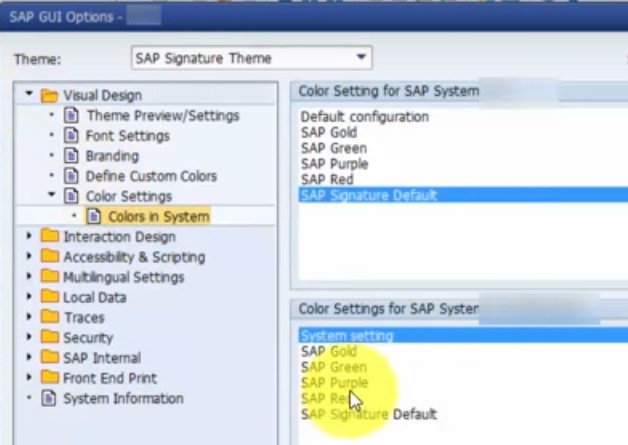Expand the Traces folder arrow
Screen dimensions: 628x445
29,317
